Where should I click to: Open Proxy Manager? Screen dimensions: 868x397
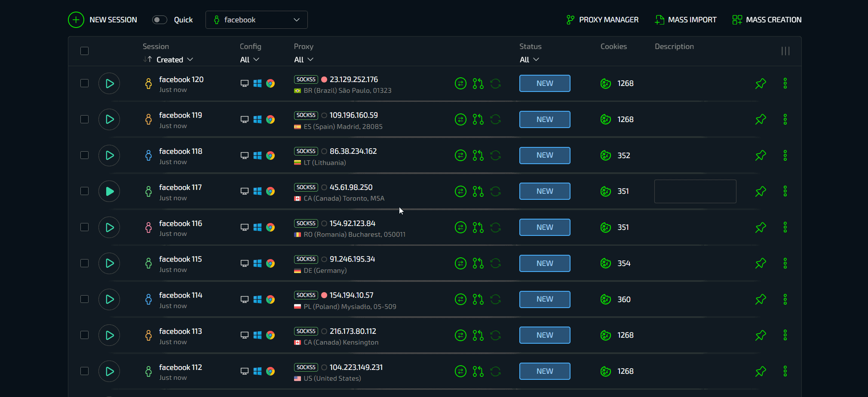pos(602,20)
